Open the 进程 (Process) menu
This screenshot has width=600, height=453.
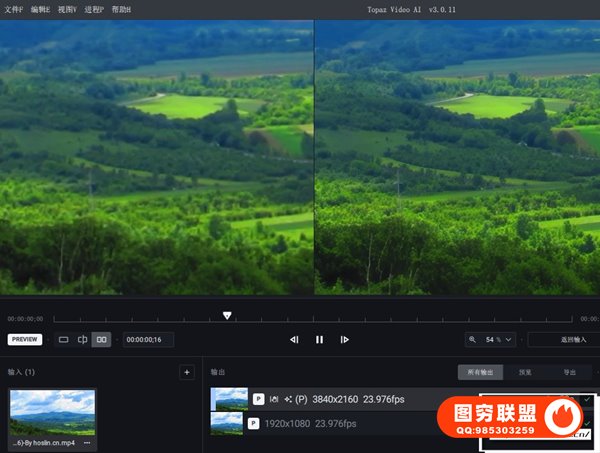click(x=94, y=9)
